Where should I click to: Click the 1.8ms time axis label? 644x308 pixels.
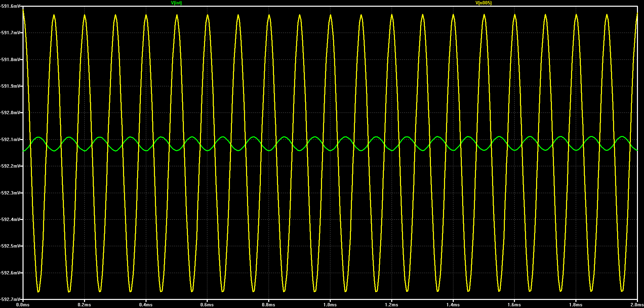[x=576, y=305]
